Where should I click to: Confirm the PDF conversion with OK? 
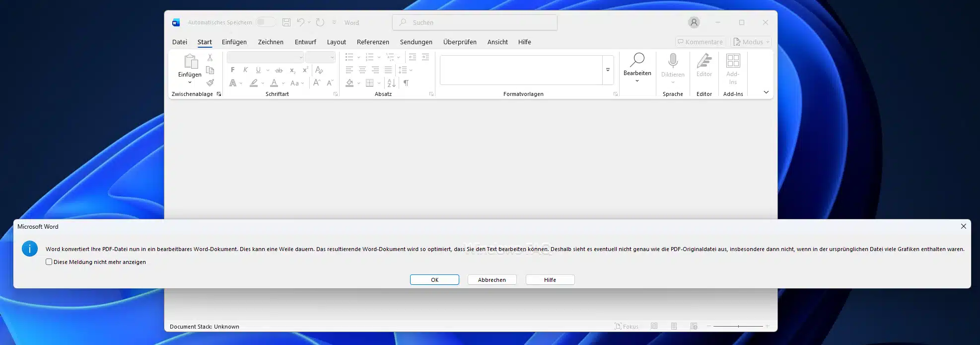pos(434,280)
